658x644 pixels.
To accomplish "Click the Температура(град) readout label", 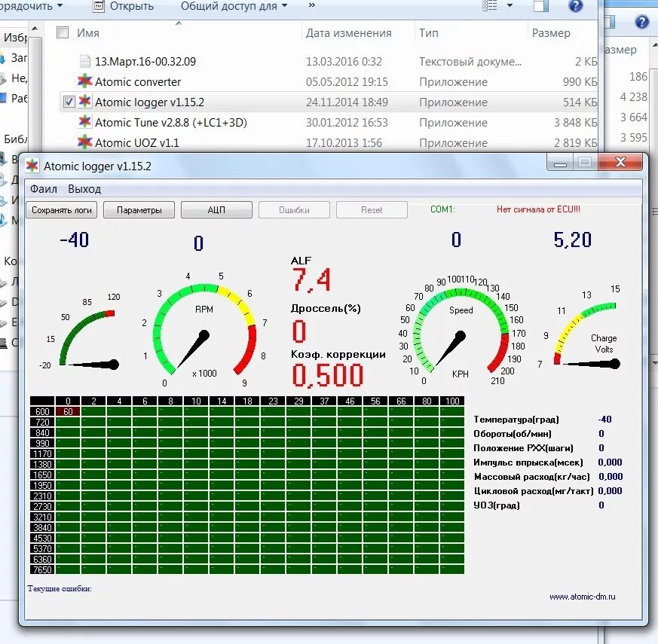I will 516,420.
